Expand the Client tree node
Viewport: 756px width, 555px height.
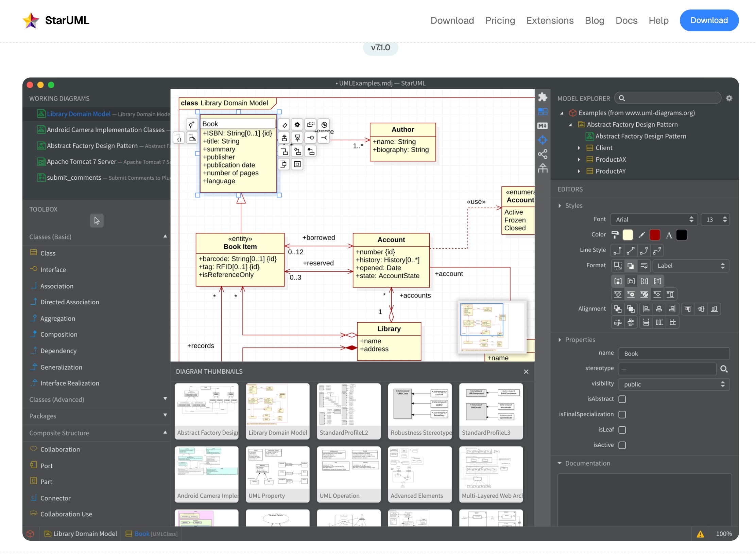[x=579, y=148]
